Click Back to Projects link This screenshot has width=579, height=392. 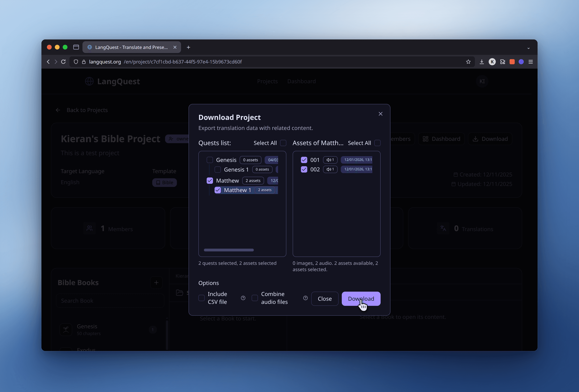82,110
